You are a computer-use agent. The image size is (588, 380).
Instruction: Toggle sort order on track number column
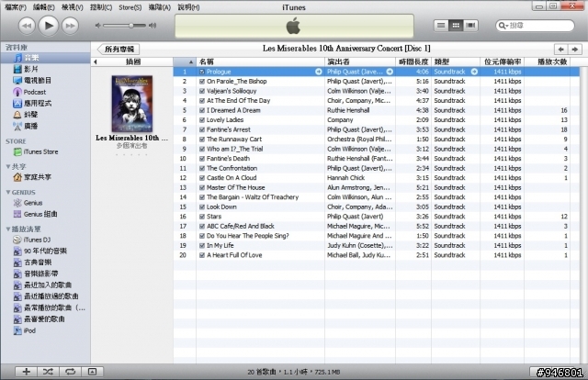(x=185, y=61)
